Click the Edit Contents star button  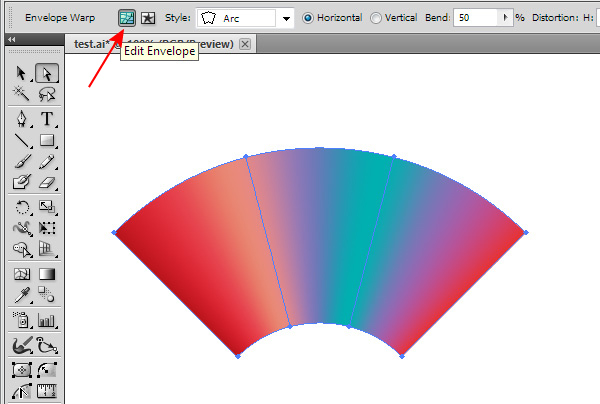tap(148, 18)
